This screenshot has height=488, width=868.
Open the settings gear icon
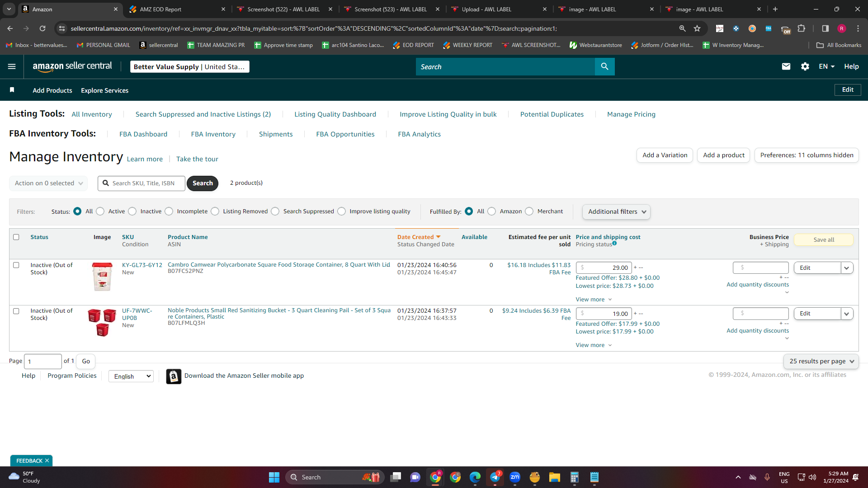pyautogui.click(x=805, y=66)
